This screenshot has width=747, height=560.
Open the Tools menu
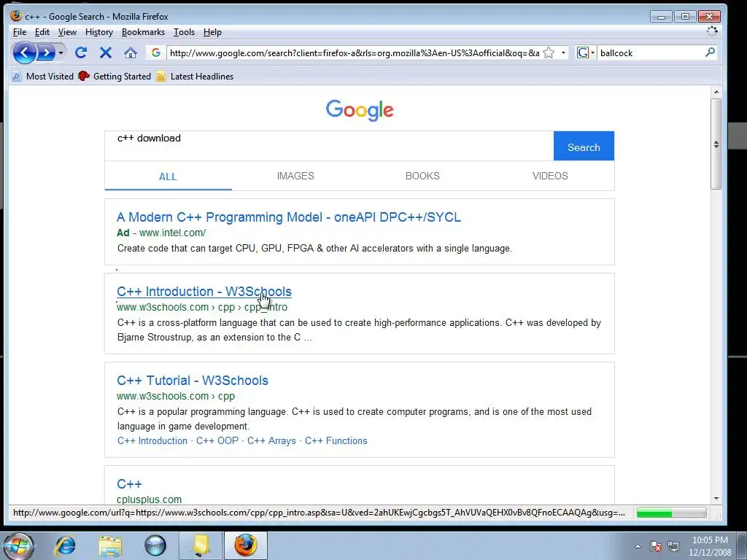tap(184, 32)
